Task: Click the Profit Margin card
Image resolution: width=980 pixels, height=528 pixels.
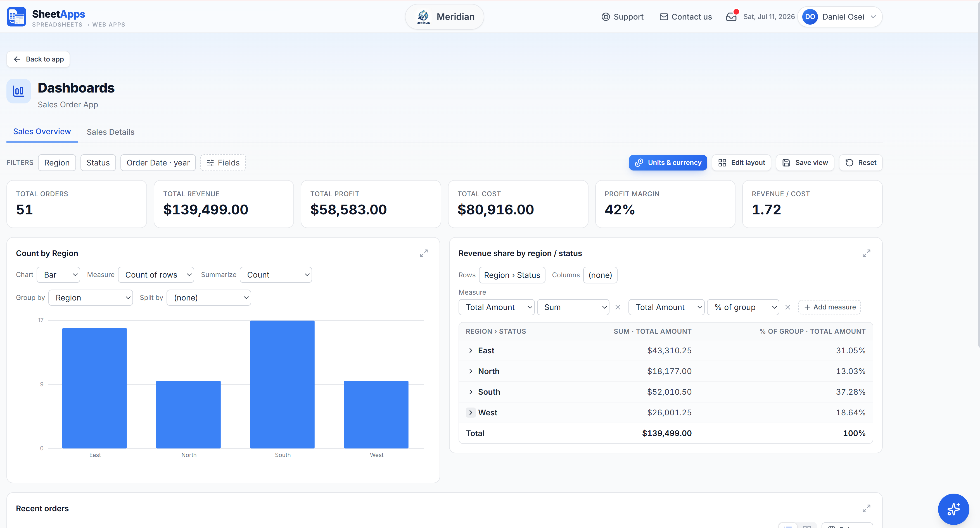Action: tap(665, 204)
